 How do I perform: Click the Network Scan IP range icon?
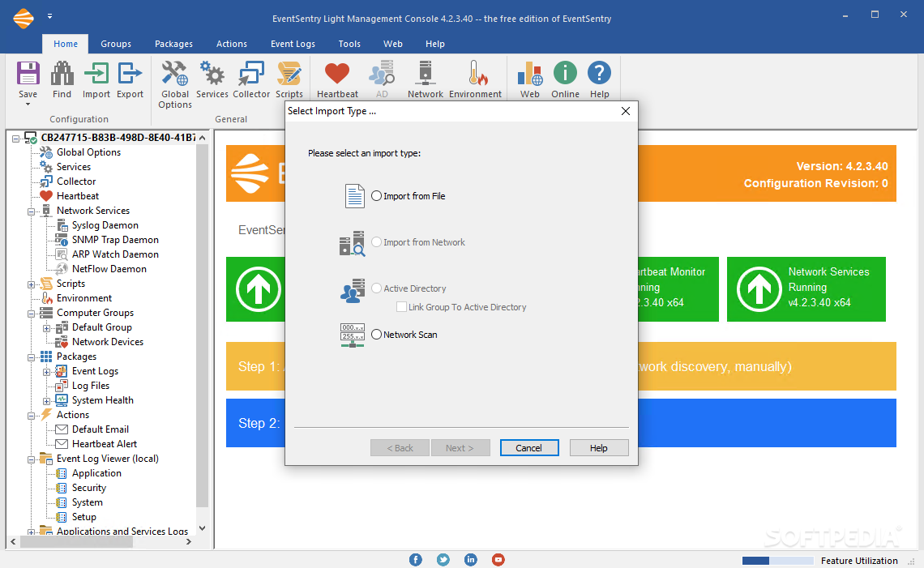pos(353,335)
